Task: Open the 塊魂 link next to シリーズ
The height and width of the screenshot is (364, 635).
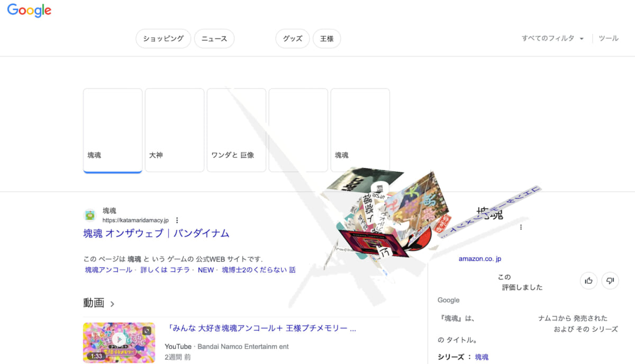Action: coord(482,357)
